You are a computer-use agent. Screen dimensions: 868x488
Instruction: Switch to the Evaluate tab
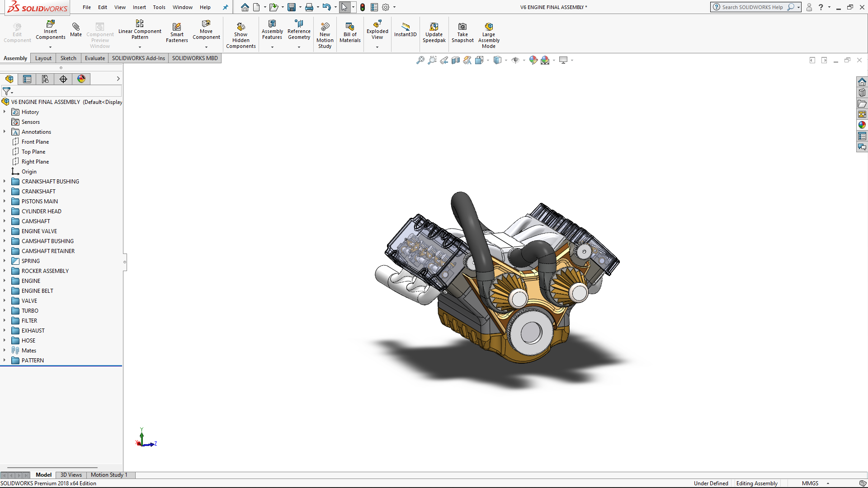coord(95,58)
